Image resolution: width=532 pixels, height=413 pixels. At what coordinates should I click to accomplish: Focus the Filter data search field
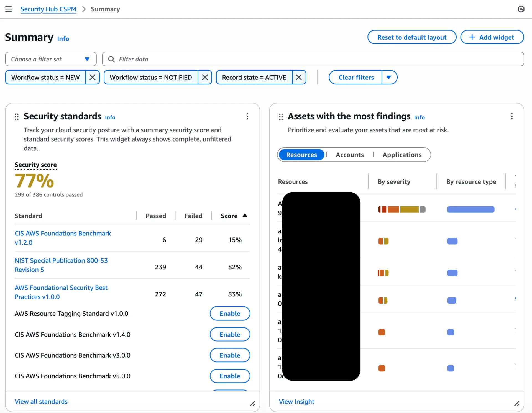pos(313,59)
